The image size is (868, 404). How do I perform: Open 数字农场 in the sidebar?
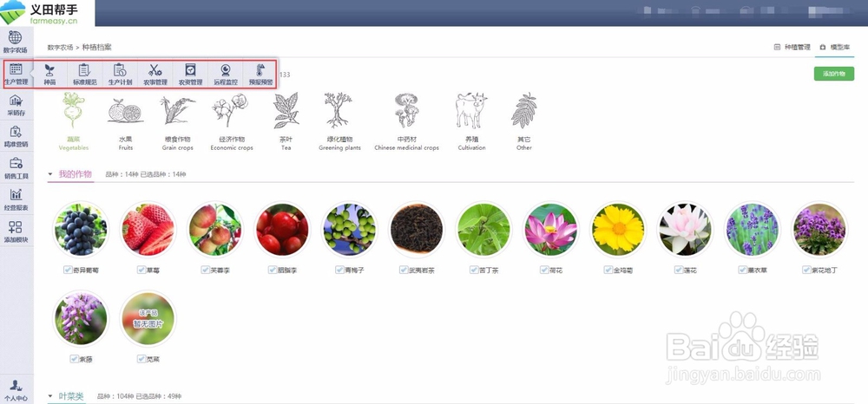tap(15, 42)
